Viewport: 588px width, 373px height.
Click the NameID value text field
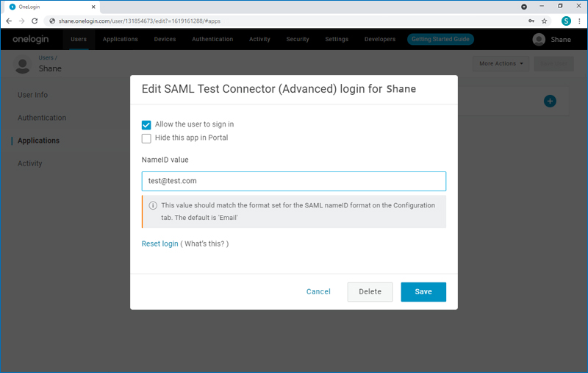(x=293, y=181)
